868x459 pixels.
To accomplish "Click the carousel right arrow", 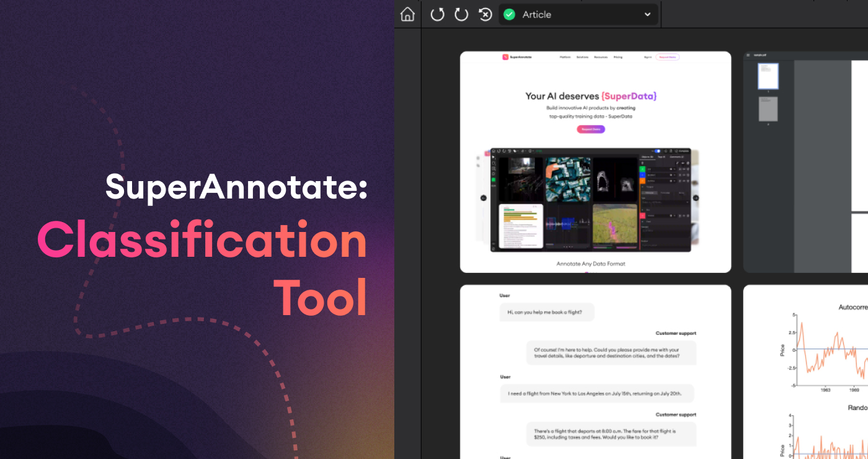I will [x=696, y=198].
